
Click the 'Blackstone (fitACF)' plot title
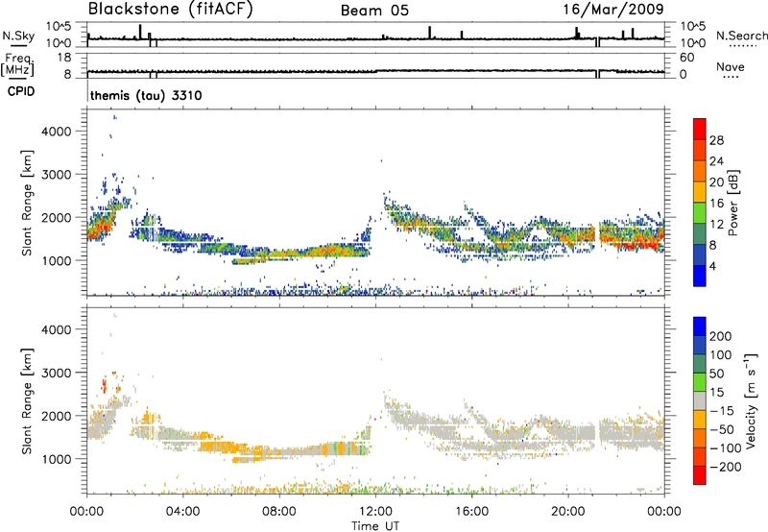point(171,10)
